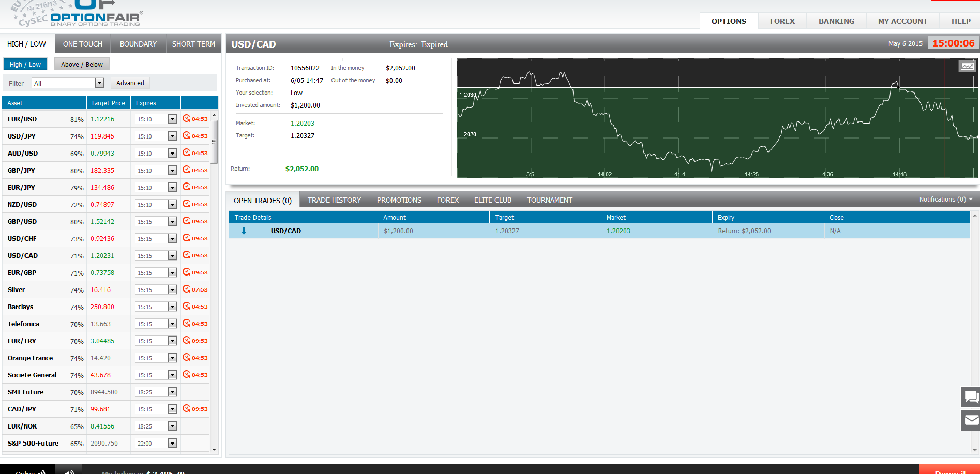Image resolution: width=980 pixels, height=474 pixels.
Task: Click the timer icon in EUR/USD row
Action: click(x=186, y=118)
